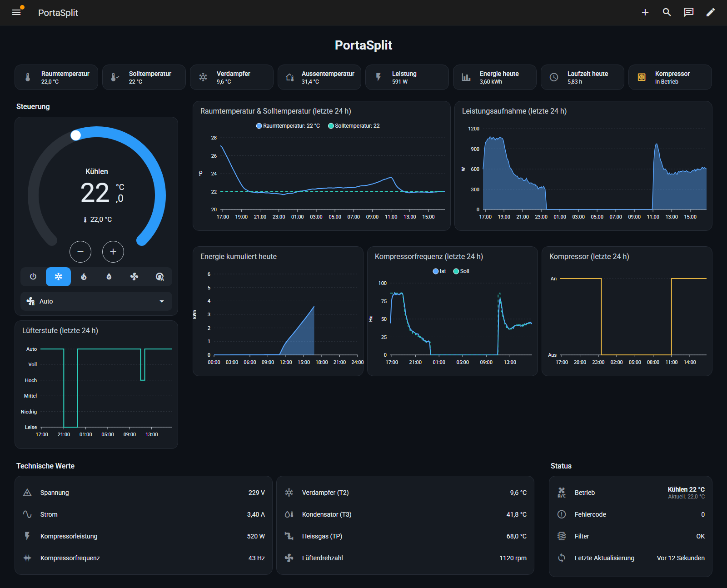Increase target temperature with plus button

coord(113,252)
